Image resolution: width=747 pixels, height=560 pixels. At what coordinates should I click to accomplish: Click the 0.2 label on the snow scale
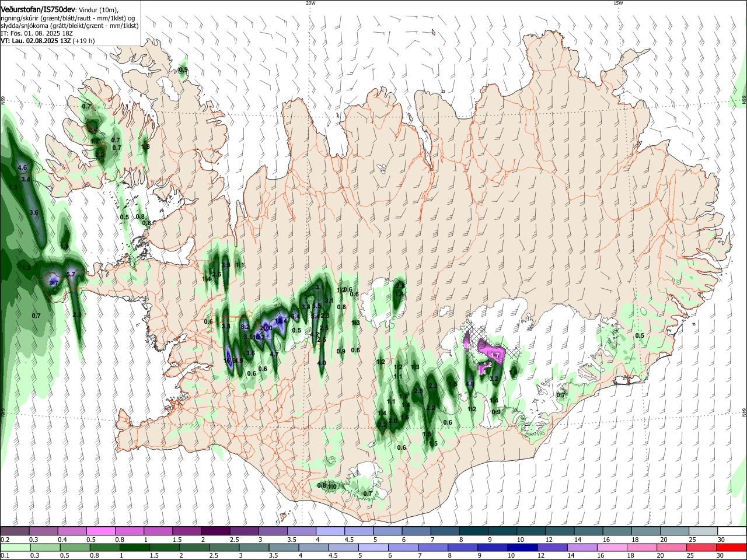pos(5,540)
